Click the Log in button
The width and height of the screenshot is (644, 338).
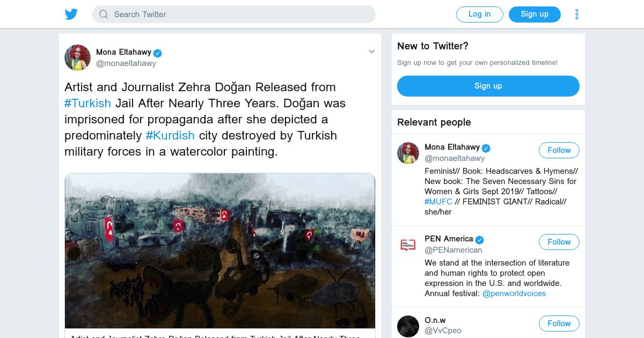(479, 14)
